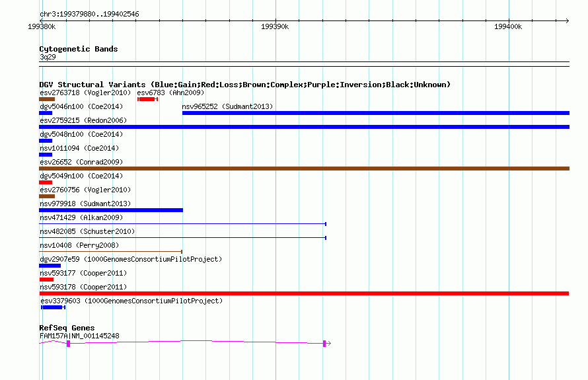This screenshot has width=588, height=380.
Task: Select the esv2760756 (Vogler2010) brown bar
Action: [47, 196]
